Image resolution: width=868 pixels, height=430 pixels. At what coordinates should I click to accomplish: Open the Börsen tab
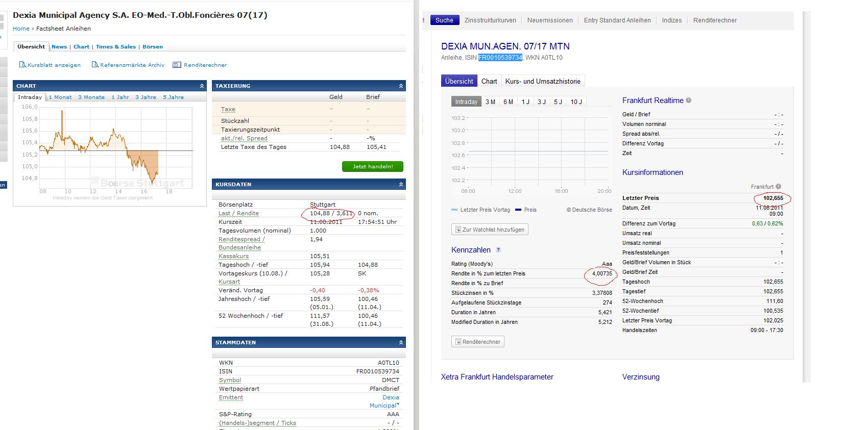(x=153, y=46)
